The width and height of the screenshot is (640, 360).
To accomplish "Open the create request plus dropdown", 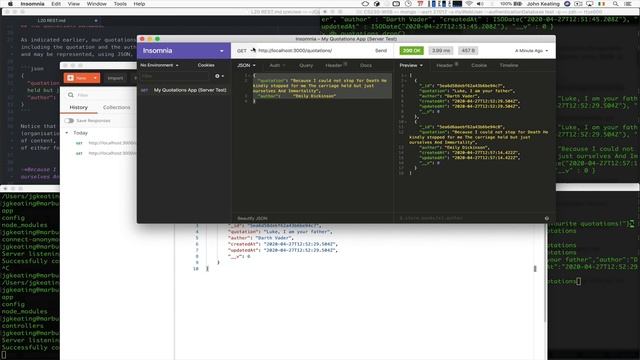I will click(x=219, y=76).
